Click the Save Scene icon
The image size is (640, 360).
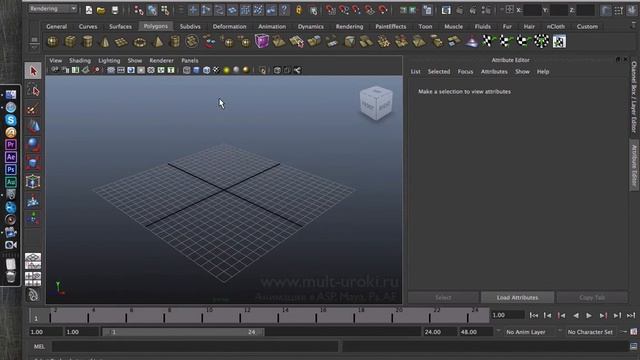(x=115, y=10)
